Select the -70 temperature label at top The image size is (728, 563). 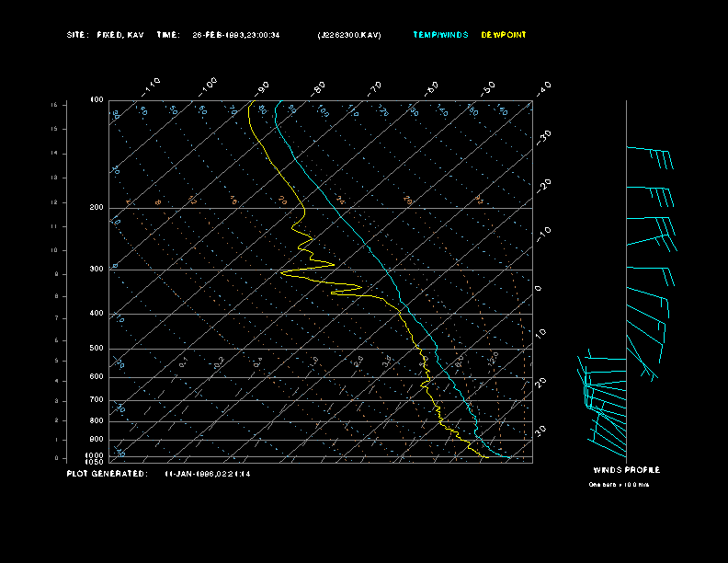(x=374, y=88)
